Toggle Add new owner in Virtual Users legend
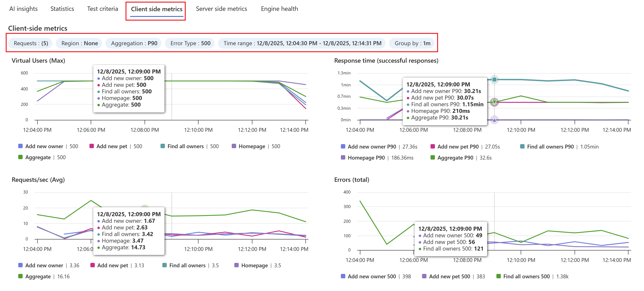Screen dimensions: 644x291 point(44,146)
